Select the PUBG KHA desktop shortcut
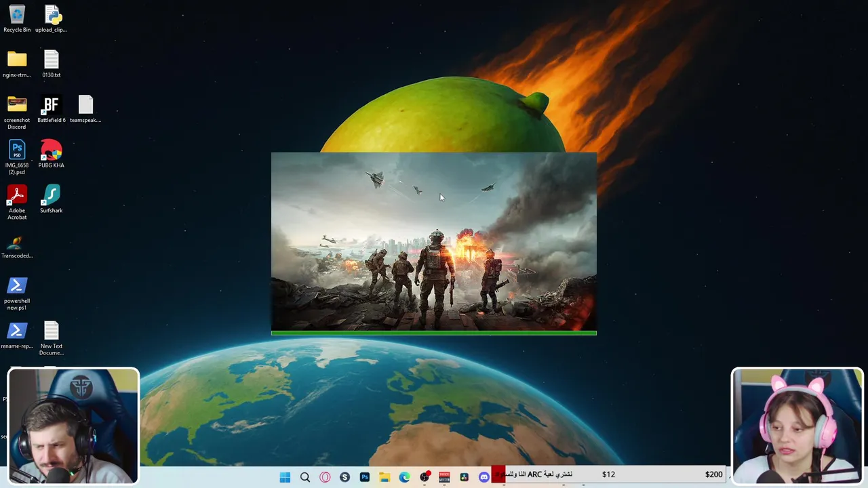 point(52,154)
